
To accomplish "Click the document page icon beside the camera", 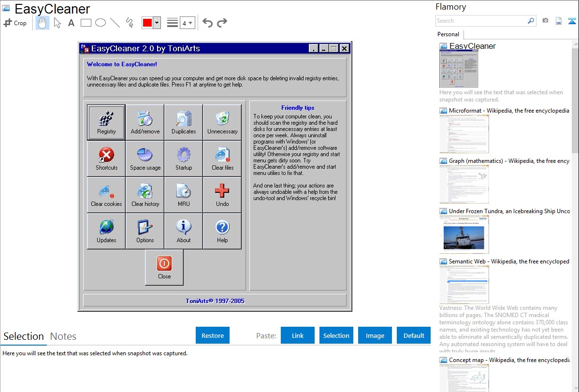I will click(x=559, y=21).
